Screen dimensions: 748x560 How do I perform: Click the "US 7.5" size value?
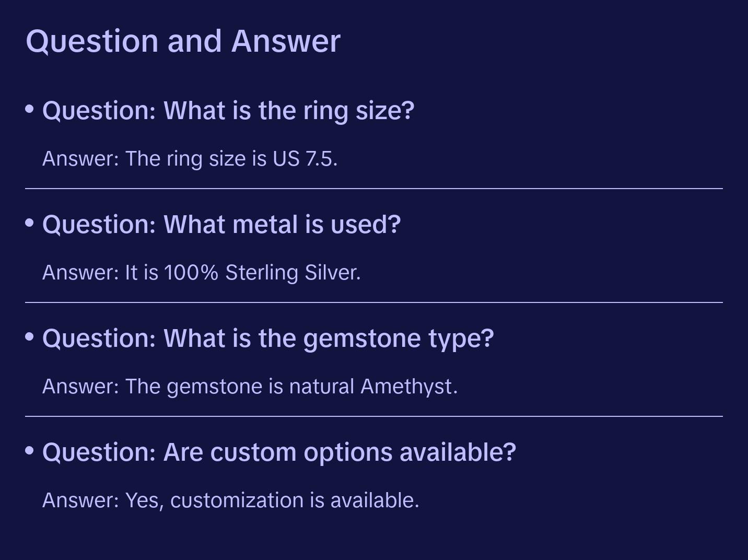(304, 159)
